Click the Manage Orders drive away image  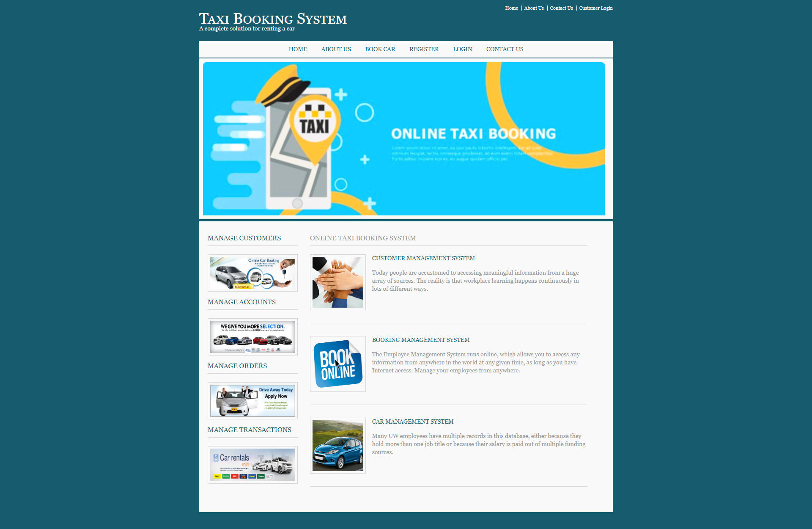[x=253, y=400]
